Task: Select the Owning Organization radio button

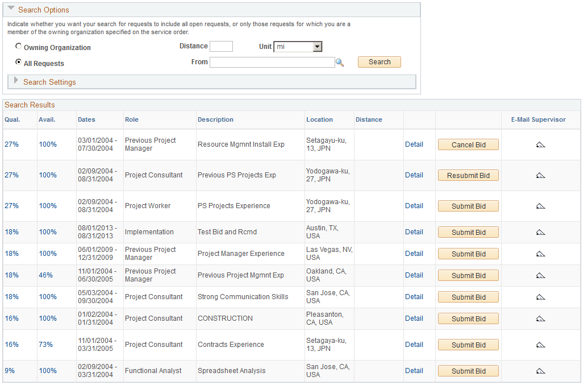Action: 19,46
